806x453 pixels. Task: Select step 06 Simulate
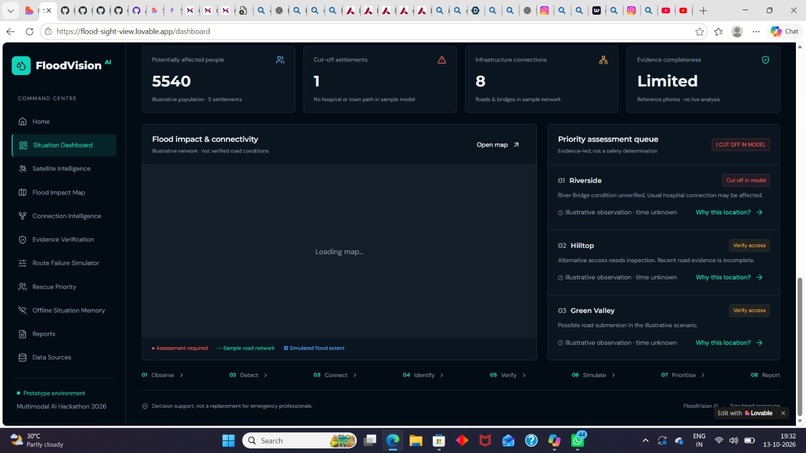[x=593, y=375]
